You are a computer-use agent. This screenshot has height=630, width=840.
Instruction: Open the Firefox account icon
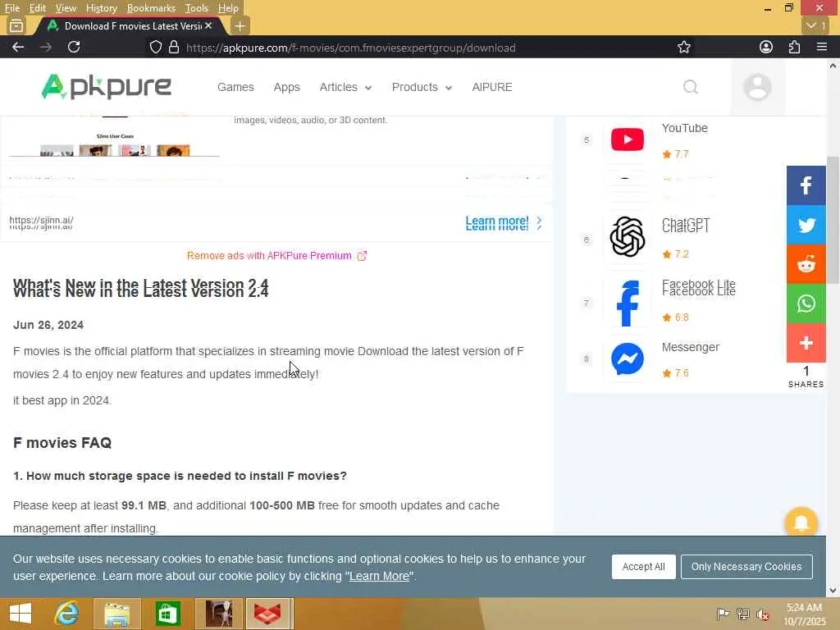click(x=766, y=47)
